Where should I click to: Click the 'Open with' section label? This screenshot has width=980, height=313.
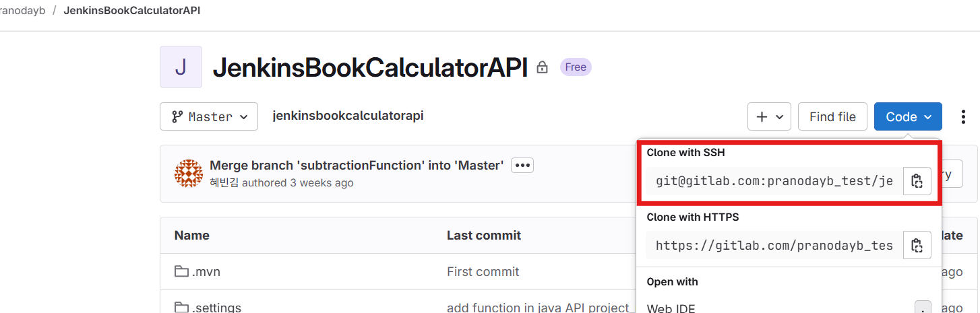(x=672, y=282)
